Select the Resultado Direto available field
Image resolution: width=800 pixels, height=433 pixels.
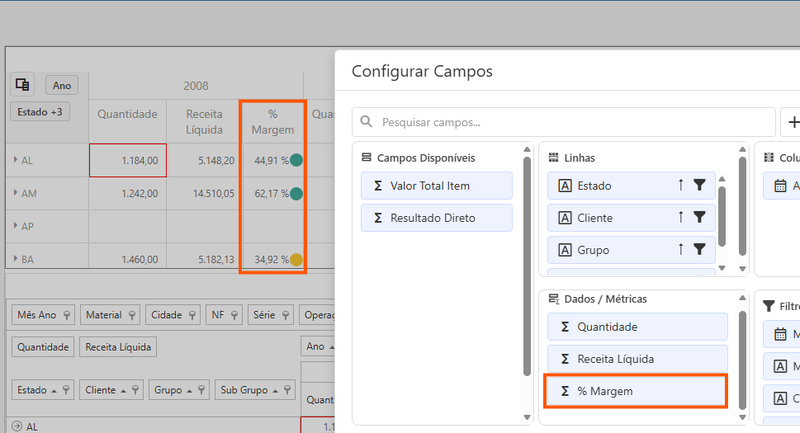(x=437, y=218)
